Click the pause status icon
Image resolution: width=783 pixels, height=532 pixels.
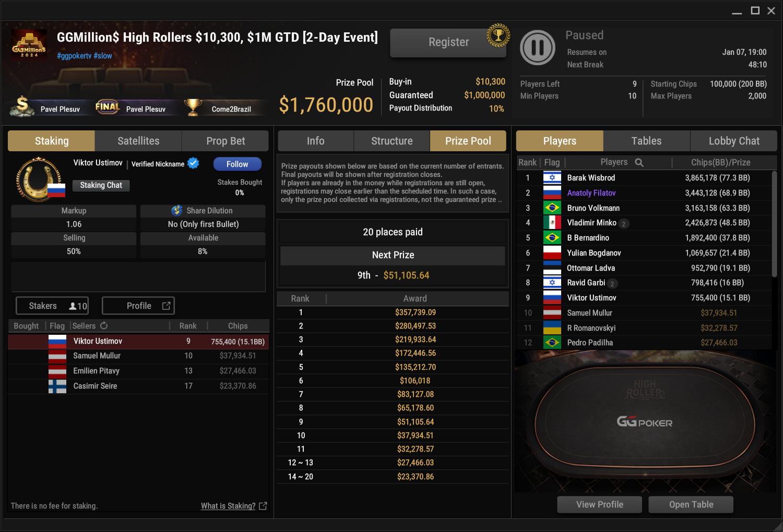[538, 47]
